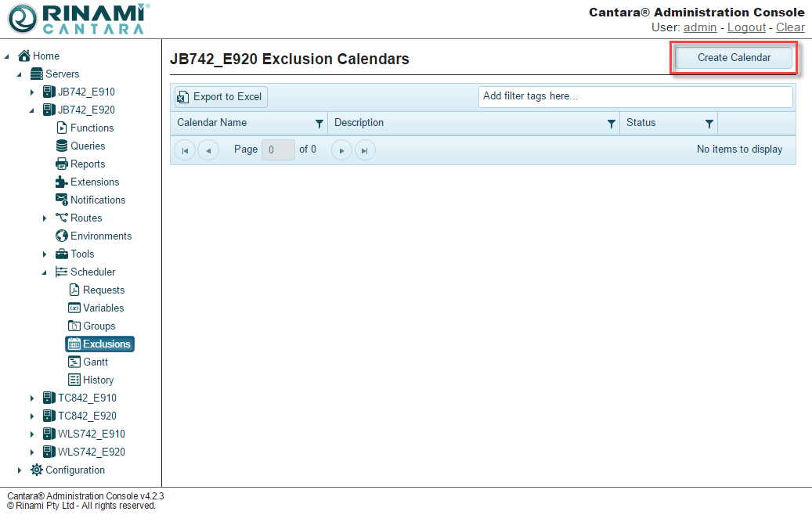The image size is (812, 526).
Task: Open the Status column filter
Action: coord(709,124)
